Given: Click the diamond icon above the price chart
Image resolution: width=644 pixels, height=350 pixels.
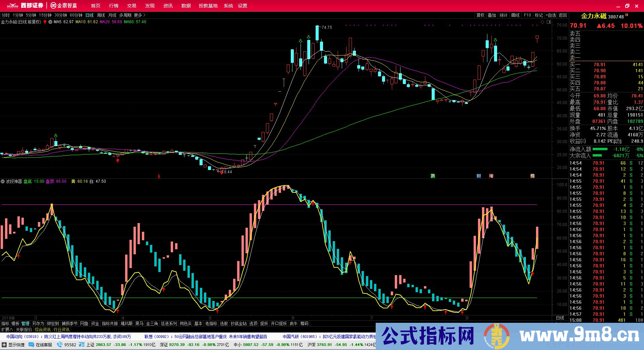Looking at the screenshot, I should (x=542, y=22).
